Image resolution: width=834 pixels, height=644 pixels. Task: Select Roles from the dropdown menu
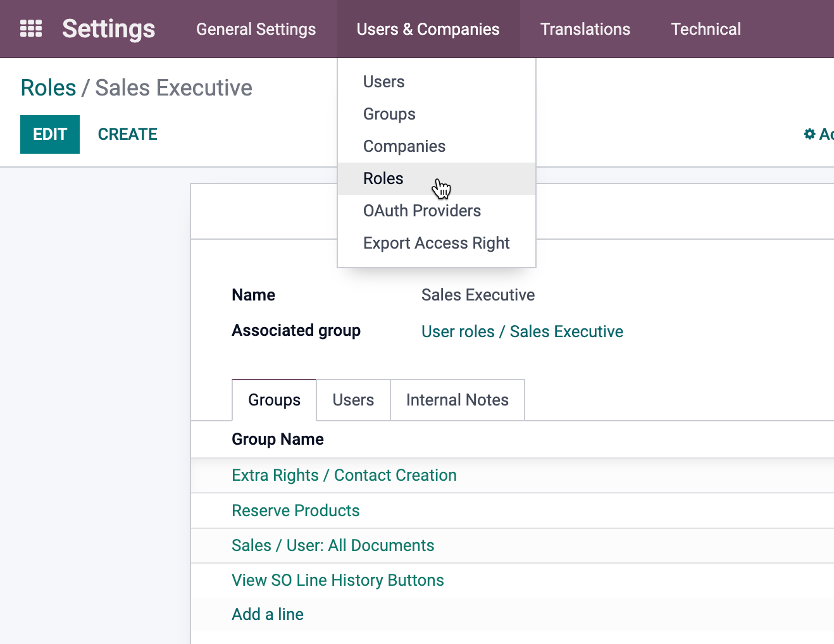pos(383,178)
